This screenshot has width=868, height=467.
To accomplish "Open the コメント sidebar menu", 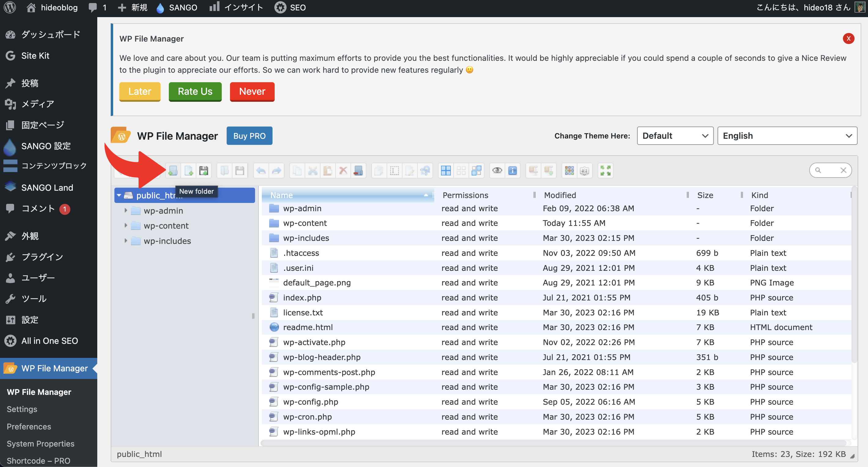I will 49,209.
